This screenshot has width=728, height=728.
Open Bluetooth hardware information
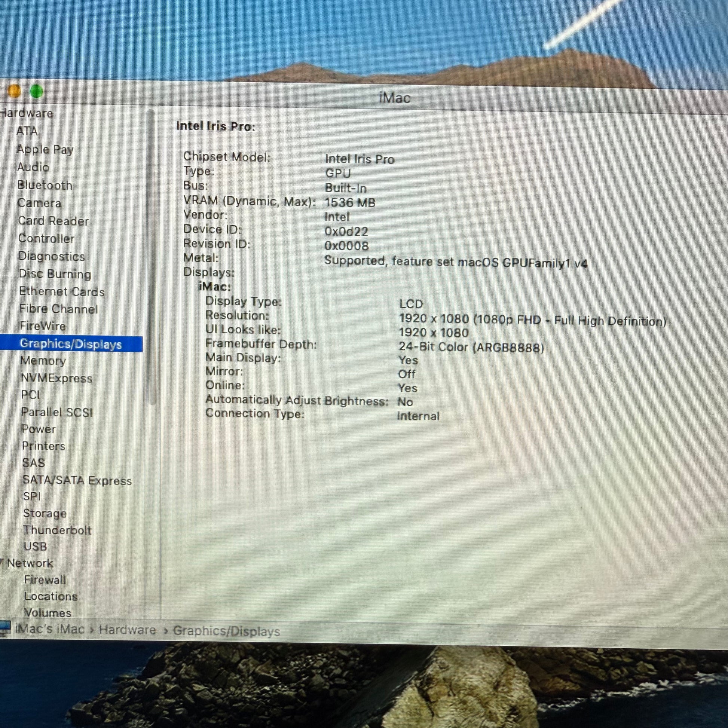tap(45, 185)
